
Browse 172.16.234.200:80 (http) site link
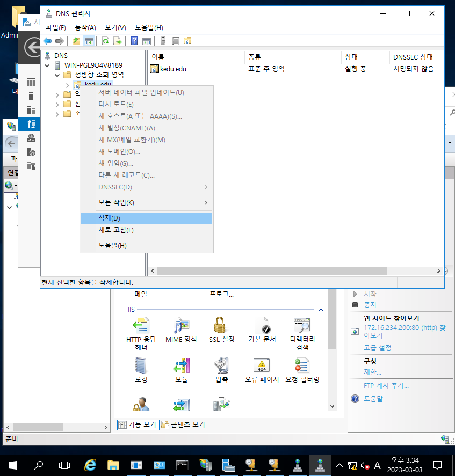(405, 332)
